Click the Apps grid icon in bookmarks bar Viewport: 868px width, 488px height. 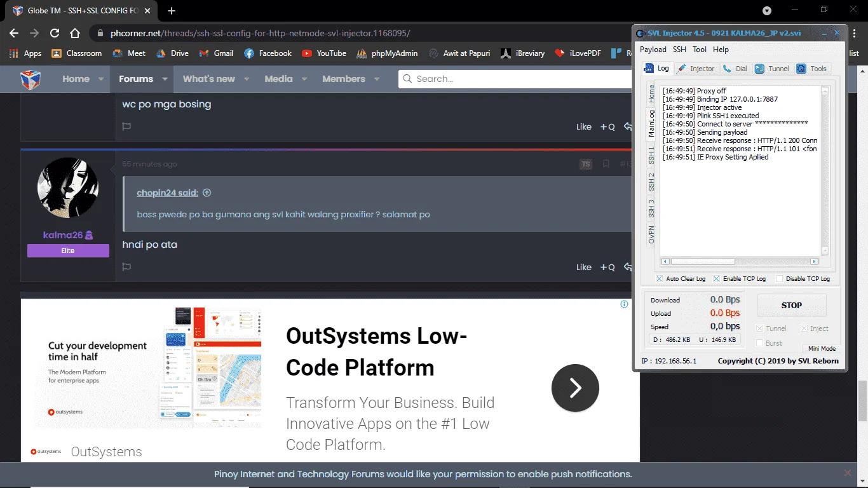[14, 53]
